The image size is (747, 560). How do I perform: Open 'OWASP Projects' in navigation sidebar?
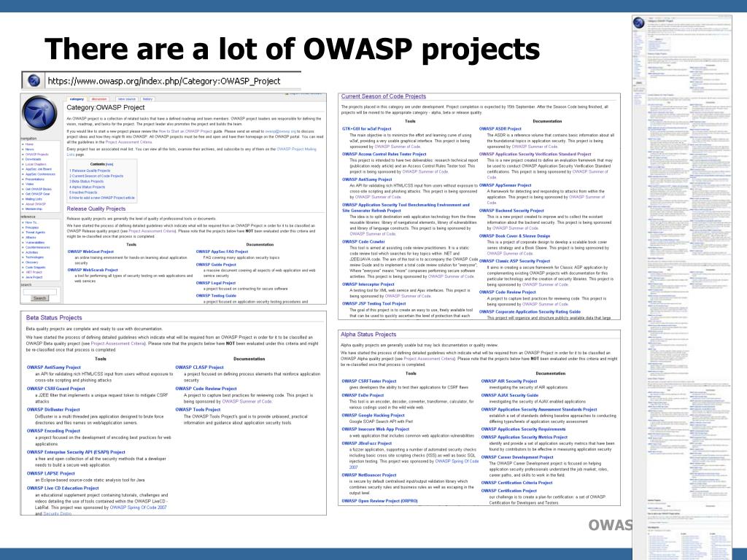36,155
